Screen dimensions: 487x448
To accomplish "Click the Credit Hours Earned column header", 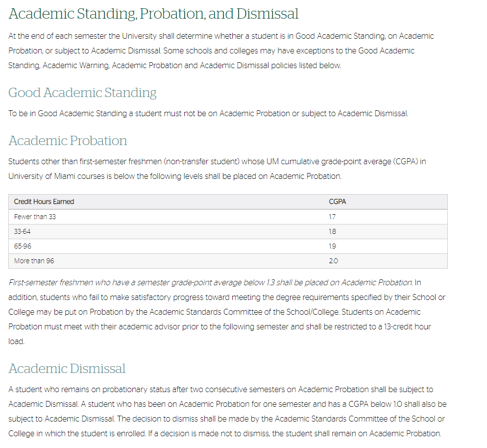I will (x=44, y=201).
